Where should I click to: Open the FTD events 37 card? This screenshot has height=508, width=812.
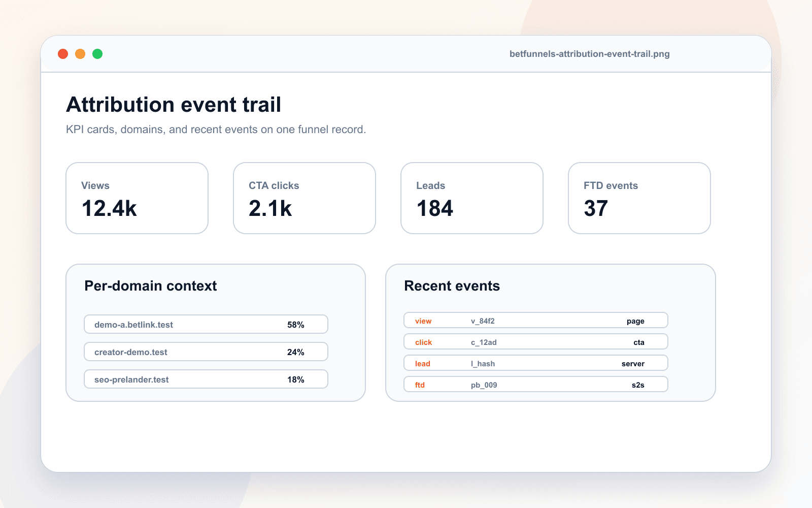click(x=639, y=198)
